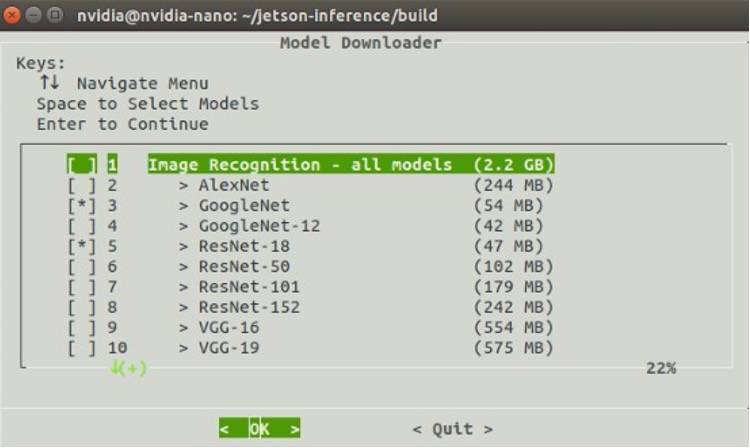Click the arrow beside VGG-16

click(x=183, y=328)
